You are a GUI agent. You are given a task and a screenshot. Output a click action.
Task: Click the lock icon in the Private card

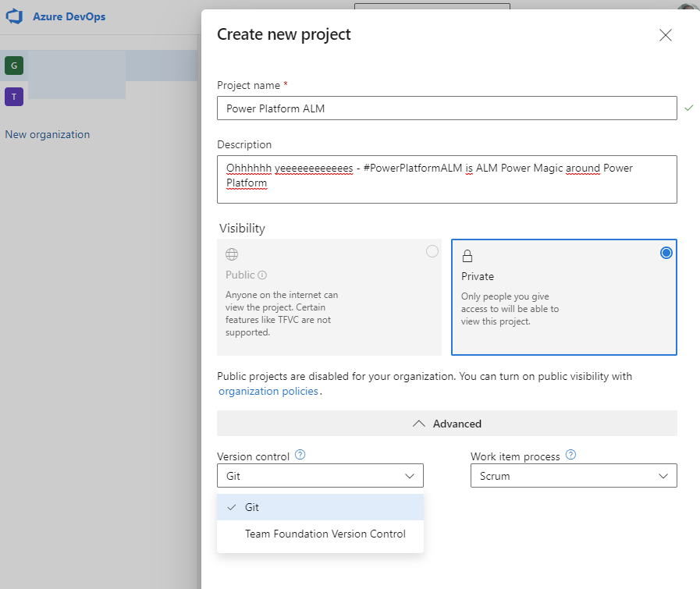(468, 254)
